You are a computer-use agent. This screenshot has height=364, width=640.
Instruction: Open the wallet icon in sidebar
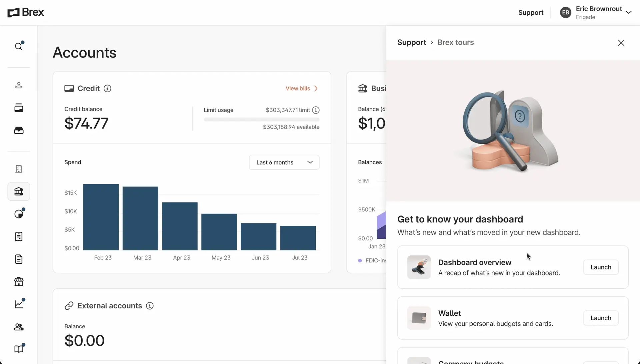[19, 108]
